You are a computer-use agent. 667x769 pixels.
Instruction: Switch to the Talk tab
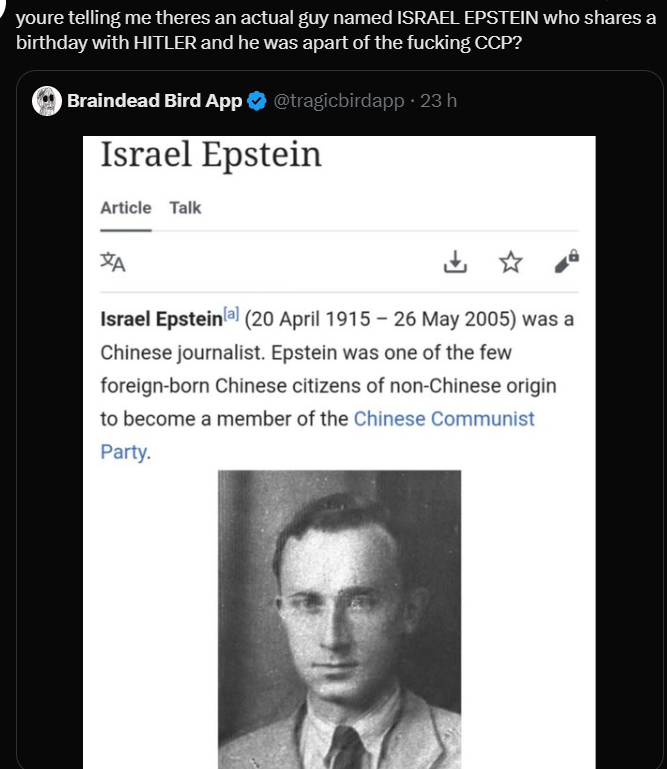(185, 208)
